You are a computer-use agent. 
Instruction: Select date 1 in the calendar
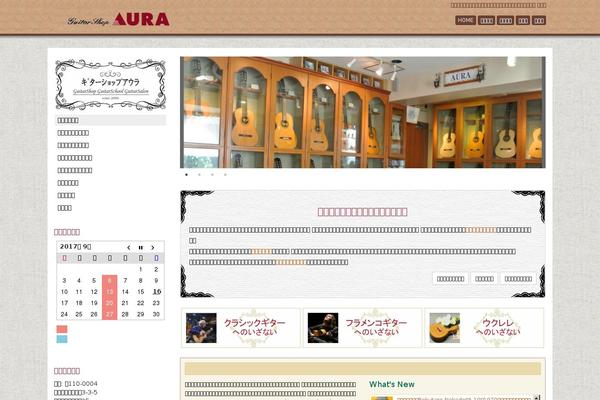coord(140,269)
